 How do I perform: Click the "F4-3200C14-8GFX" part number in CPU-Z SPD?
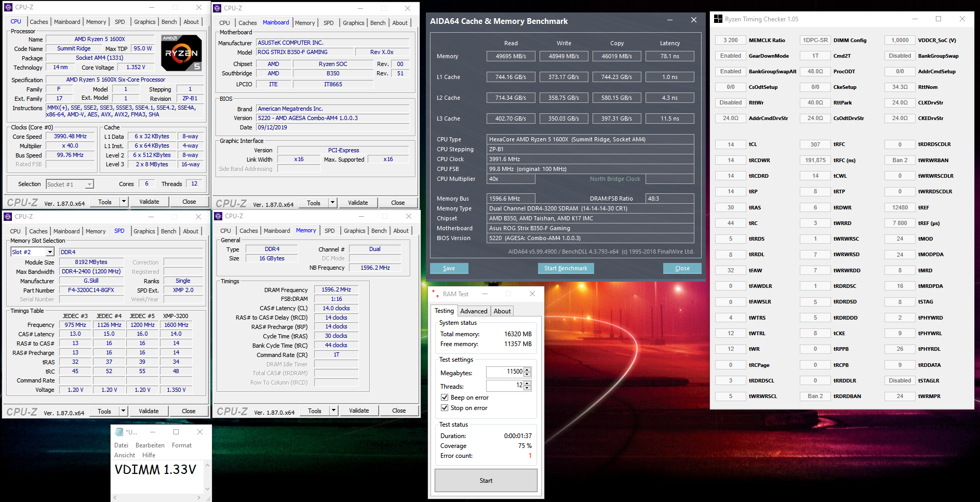tap(91, 290)
